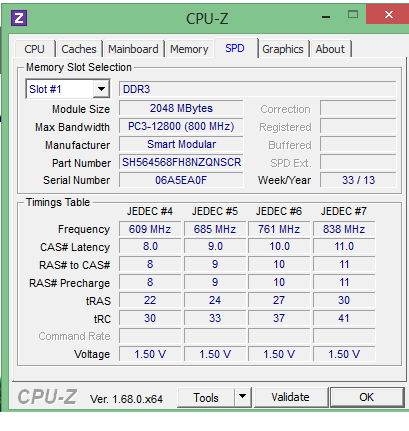Image resolution: width=409 pixels, height=431 pixels.
Task: Maximize the CPU-Z window
Action: [353, 14]
